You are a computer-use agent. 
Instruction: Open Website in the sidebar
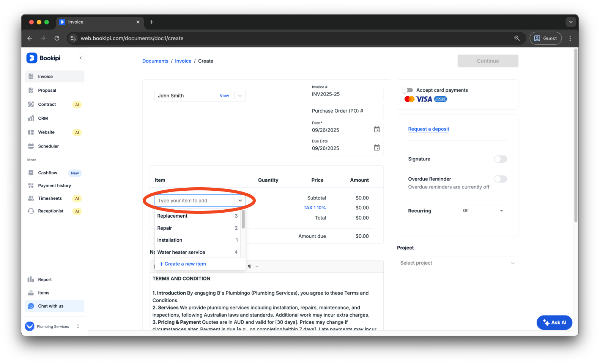click(55, 132)
